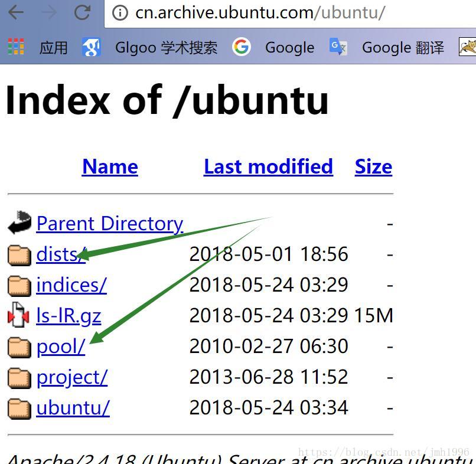This screenshot has height=464, width=476.
Task: Click the browser forward arrow
Action: tap(49, 12)
